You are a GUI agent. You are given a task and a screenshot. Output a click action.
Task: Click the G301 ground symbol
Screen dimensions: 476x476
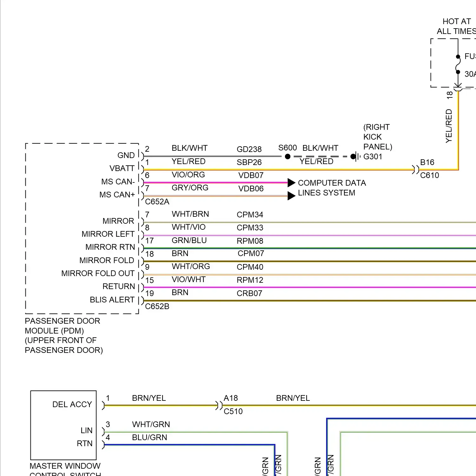coord(356,156)
